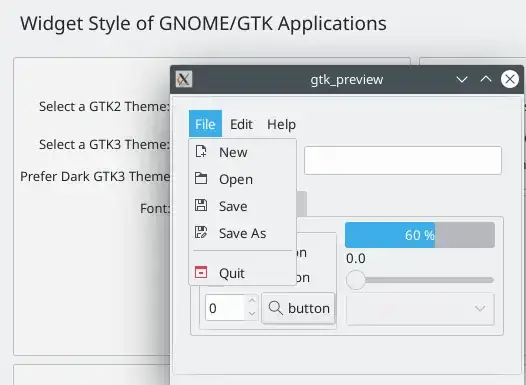Viewport: 526px width, 385px height.
Task: Click the 0.0 slider value text
Action: point(356,259)
